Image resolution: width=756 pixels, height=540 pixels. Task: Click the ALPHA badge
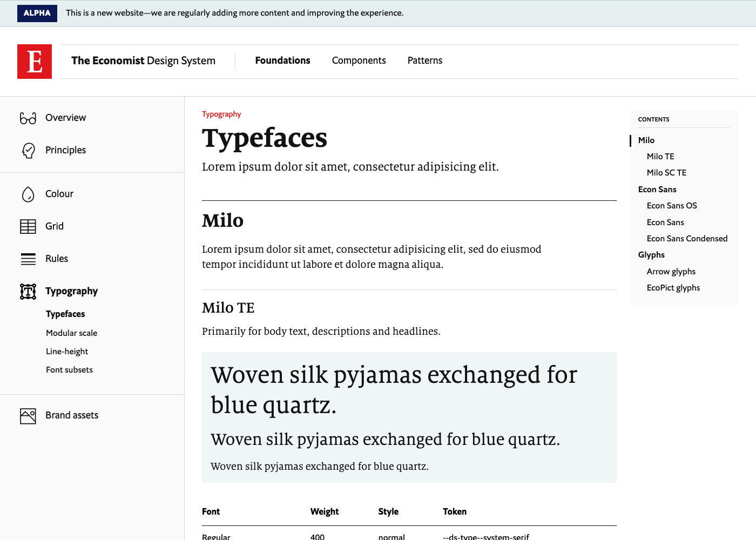37,13
